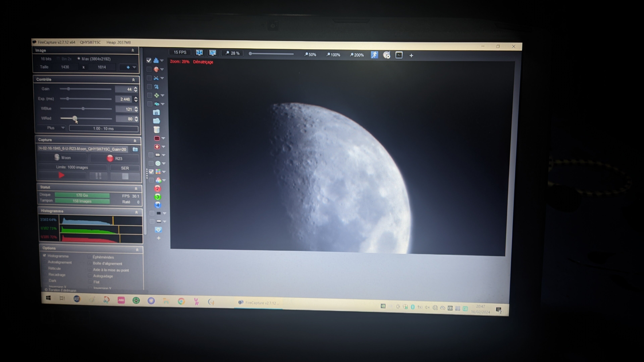Click the red number 2 preset
The width and height of the screenshot is (644, 362).
(x=157, y=189)
